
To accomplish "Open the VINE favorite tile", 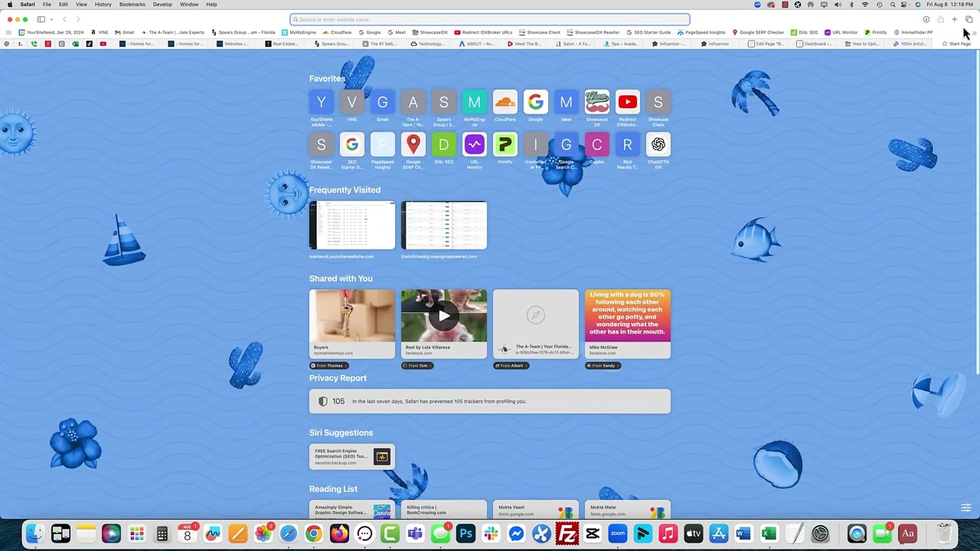I will (351, 102).
